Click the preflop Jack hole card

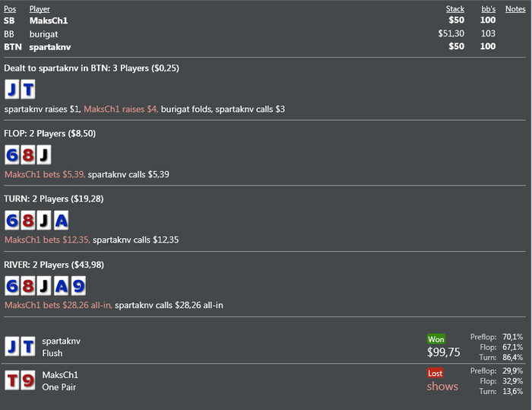(x=12, y=90)
